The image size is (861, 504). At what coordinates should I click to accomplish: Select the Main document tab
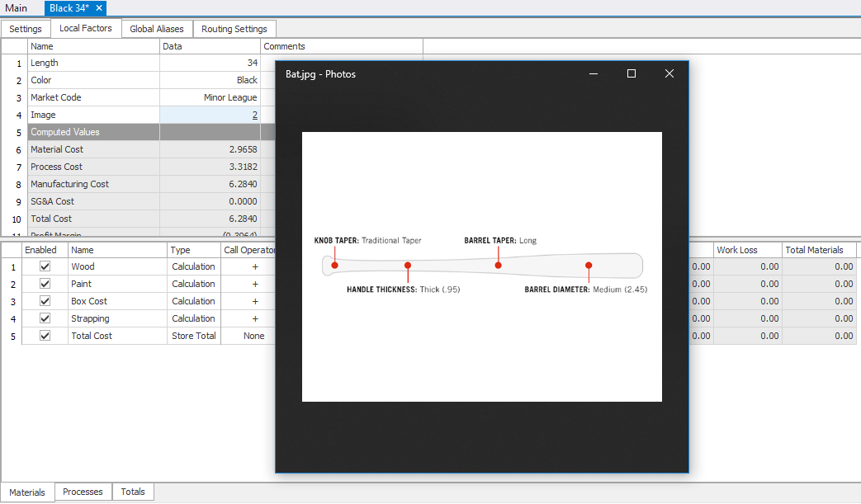click(x=16, y=8)
